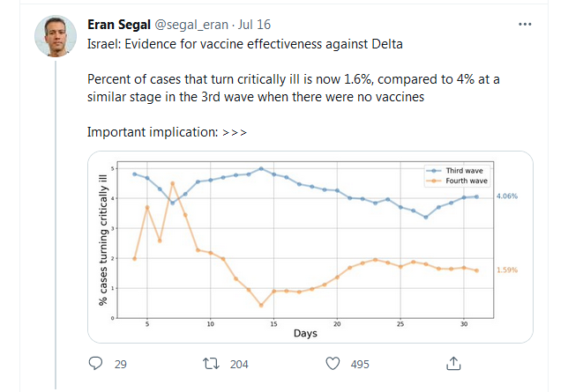Click the reply count 29
Viewport: 568px width, 392px height.
[121, 363]
